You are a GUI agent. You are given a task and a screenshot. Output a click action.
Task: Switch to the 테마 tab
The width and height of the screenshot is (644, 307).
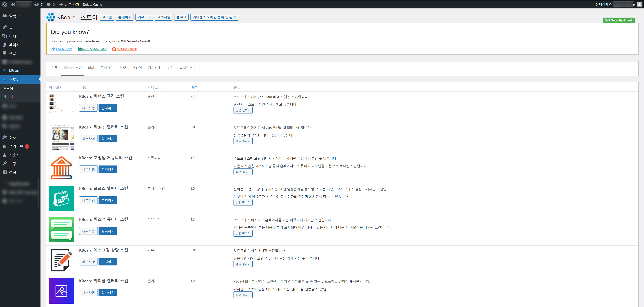[91, 68]
